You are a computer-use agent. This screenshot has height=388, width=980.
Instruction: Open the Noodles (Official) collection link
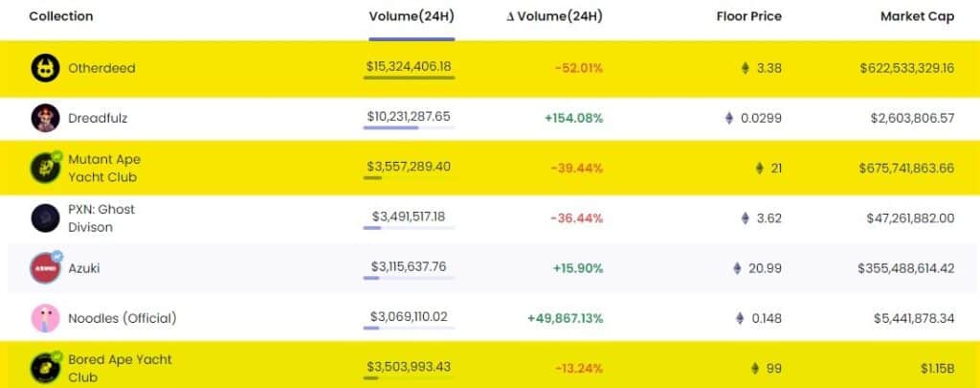[x=122, y=318]
